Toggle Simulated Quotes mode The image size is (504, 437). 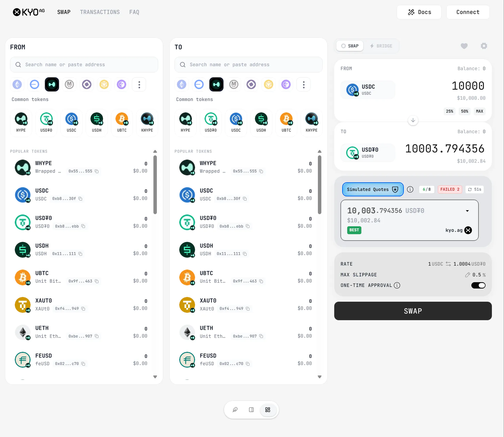(x=373, y=189)
